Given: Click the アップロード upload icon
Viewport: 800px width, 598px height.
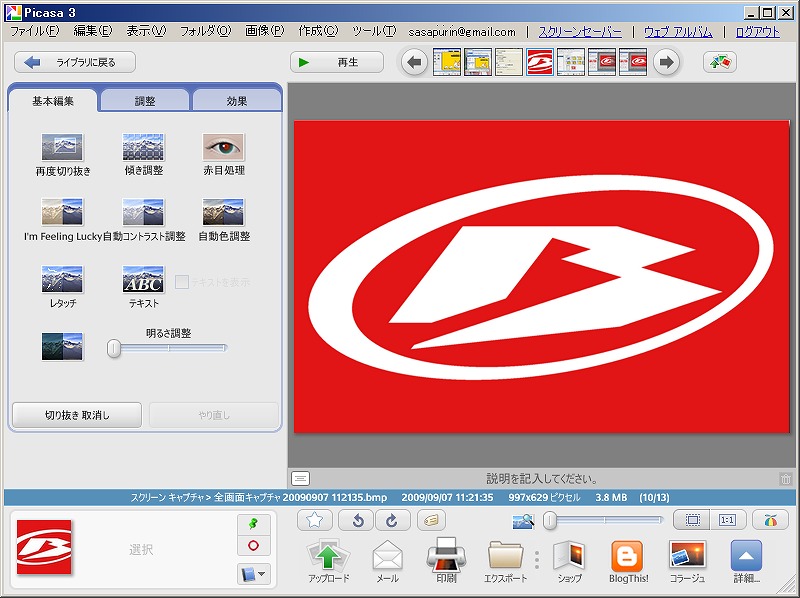Looking at the screenshot, I should [x=329, y=561].
